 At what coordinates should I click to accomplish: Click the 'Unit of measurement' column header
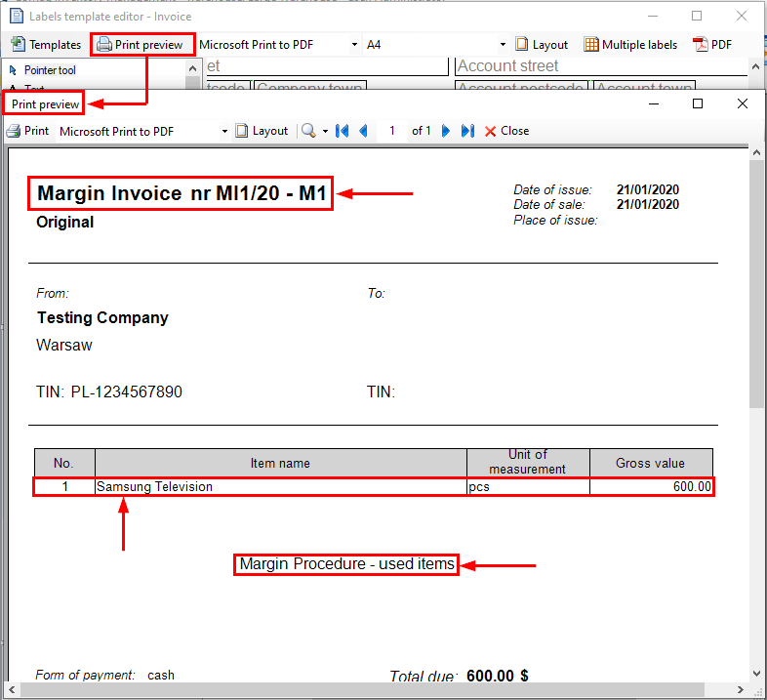[x=528, y=462]
